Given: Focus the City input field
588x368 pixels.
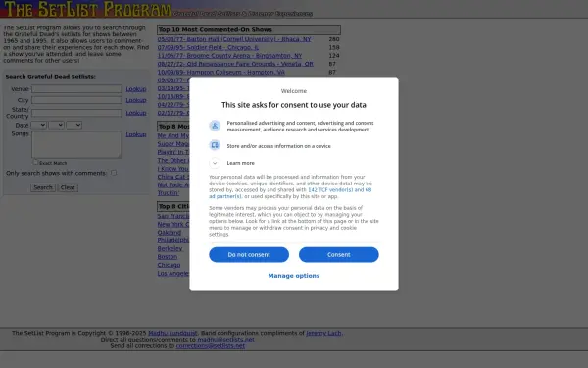Looking at the screenshot, I should (x=76, y=100).
